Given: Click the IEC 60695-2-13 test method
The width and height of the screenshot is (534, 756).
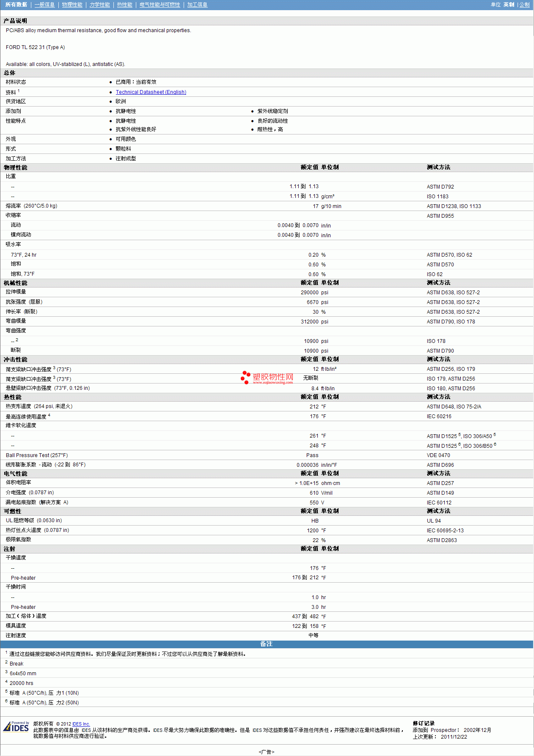Looking at the screenshot, I should [445, 531].
